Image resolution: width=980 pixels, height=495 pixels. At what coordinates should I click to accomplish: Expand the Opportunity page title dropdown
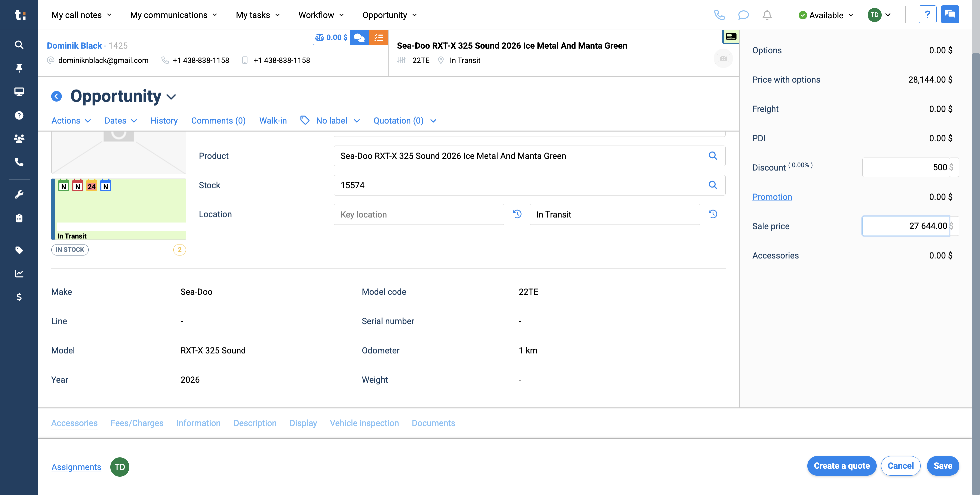click(171, 97)
